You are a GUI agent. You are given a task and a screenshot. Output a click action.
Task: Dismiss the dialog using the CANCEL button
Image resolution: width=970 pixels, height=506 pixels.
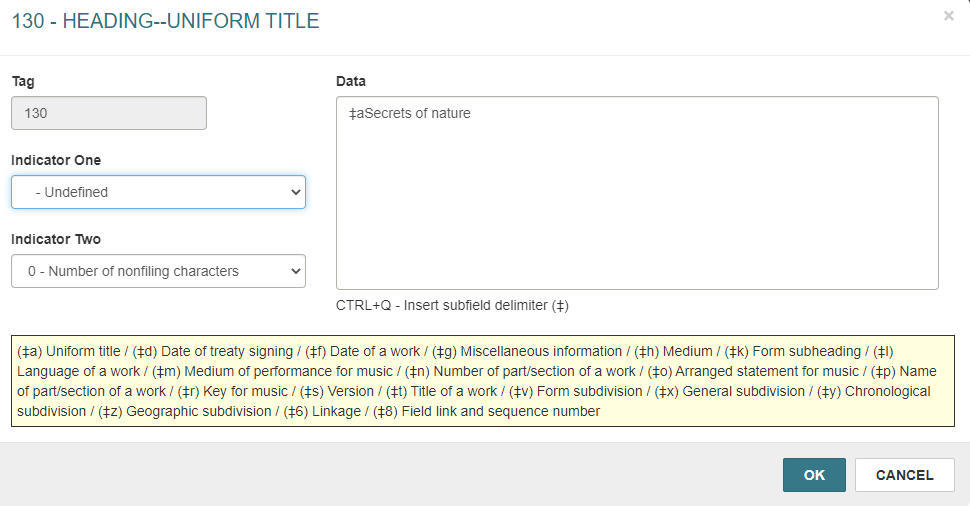[904, 475]
